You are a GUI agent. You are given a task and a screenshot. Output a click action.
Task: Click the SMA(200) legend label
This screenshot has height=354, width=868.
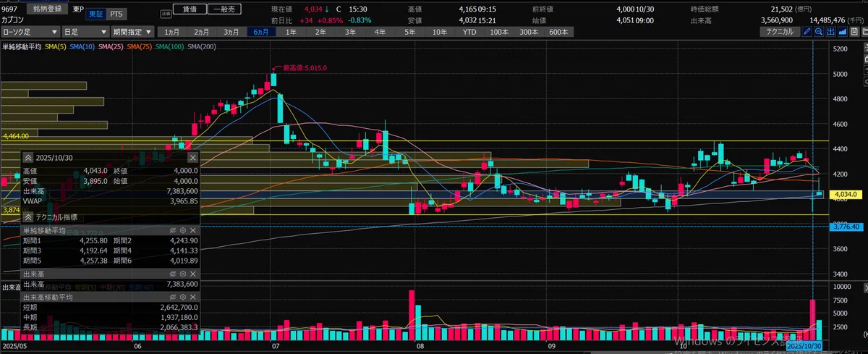(202, 47)
